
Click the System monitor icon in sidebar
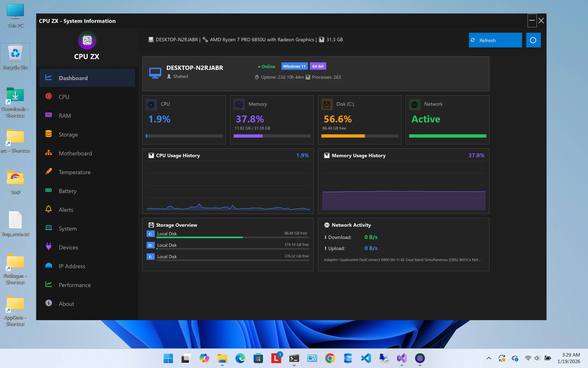coord(49,228)
